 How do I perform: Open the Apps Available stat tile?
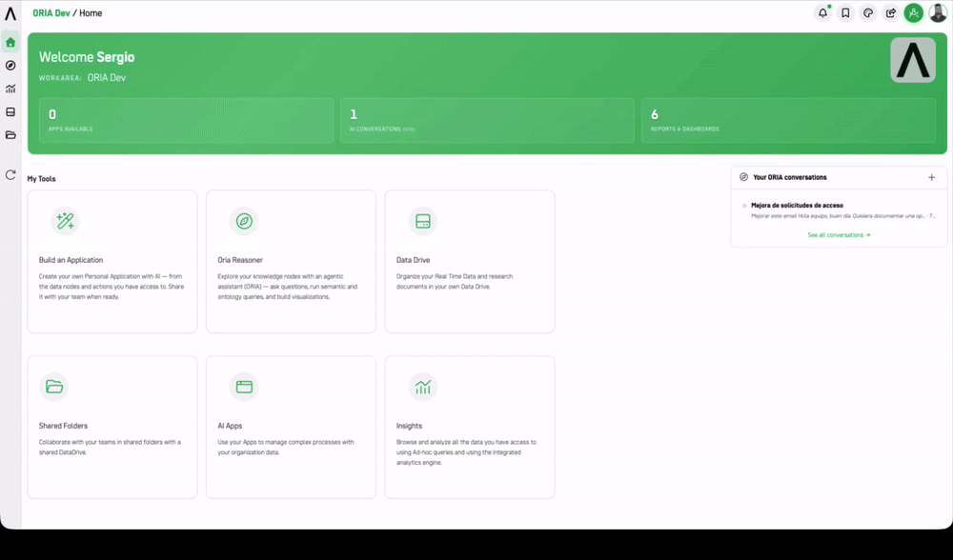pos(186,120)
